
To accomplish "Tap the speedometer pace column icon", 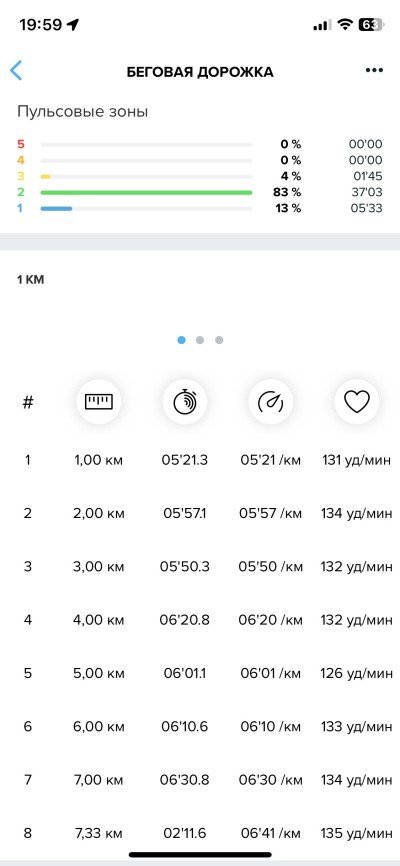I will pos(271,402).
